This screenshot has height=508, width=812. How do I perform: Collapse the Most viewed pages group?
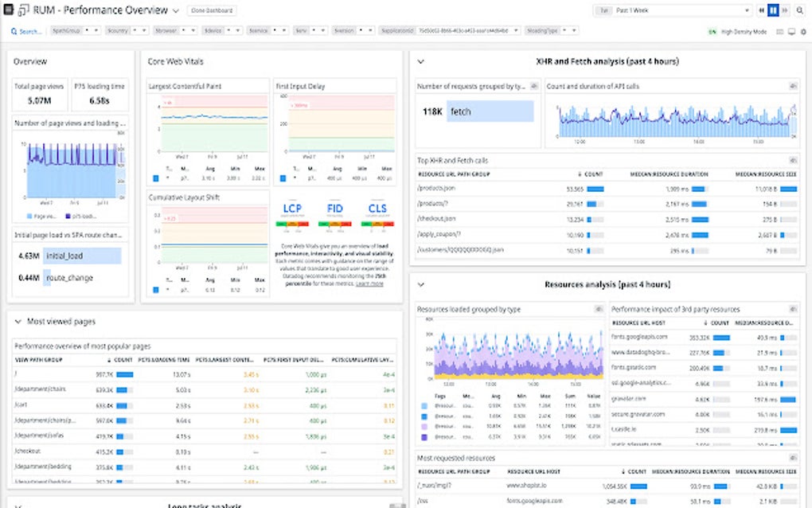pyautogui.click(x=18, y=322)
